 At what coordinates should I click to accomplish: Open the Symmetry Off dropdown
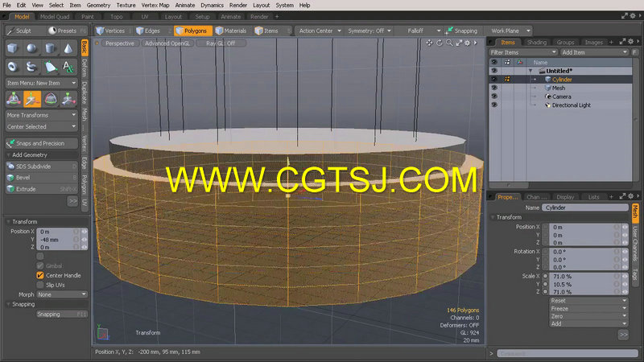coord(369,31)
